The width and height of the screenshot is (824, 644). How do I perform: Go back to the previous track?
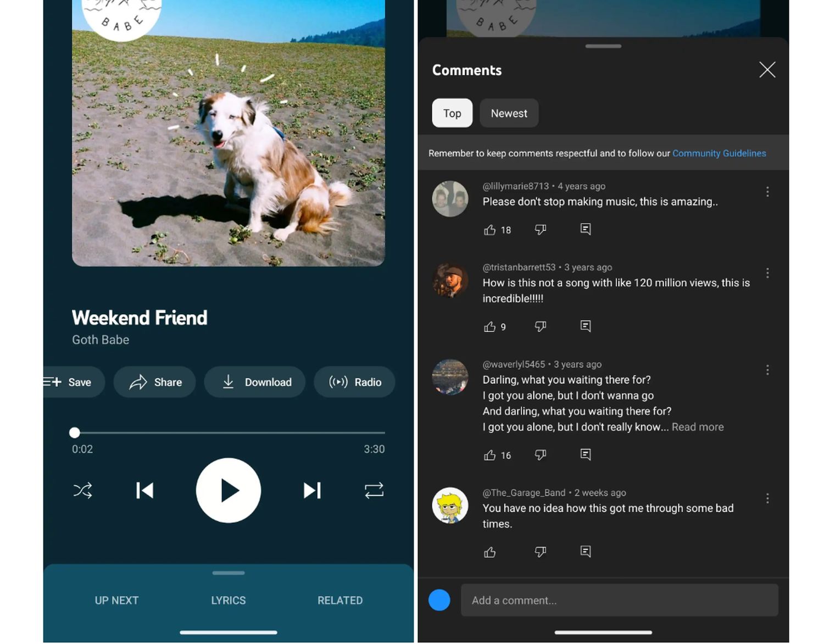point(144,490)
